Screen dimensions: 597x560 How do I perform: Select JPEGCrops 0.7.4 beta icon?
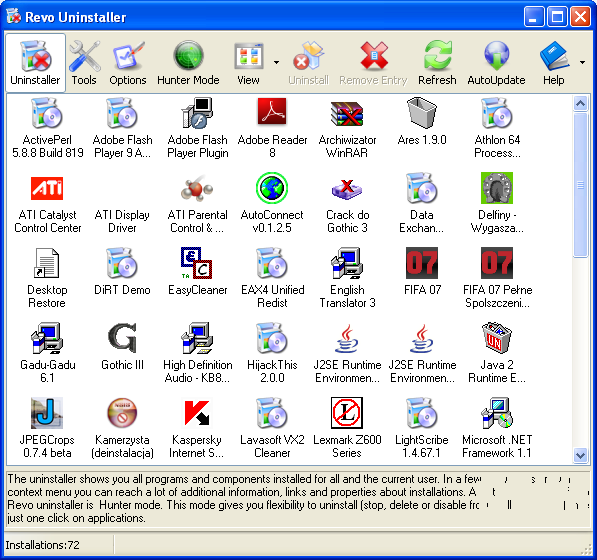coord(47,413)
